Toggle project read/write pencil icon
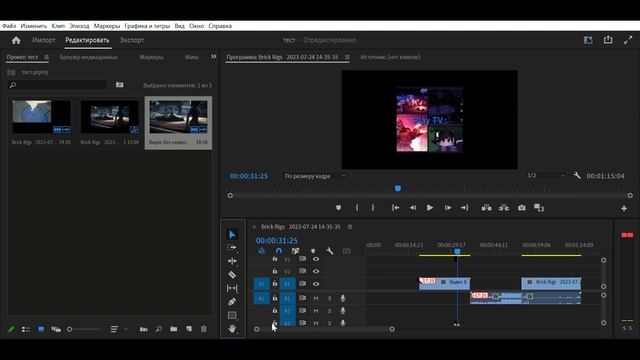The height and width of the screenshot is (360, 640). tap(11, 329)
